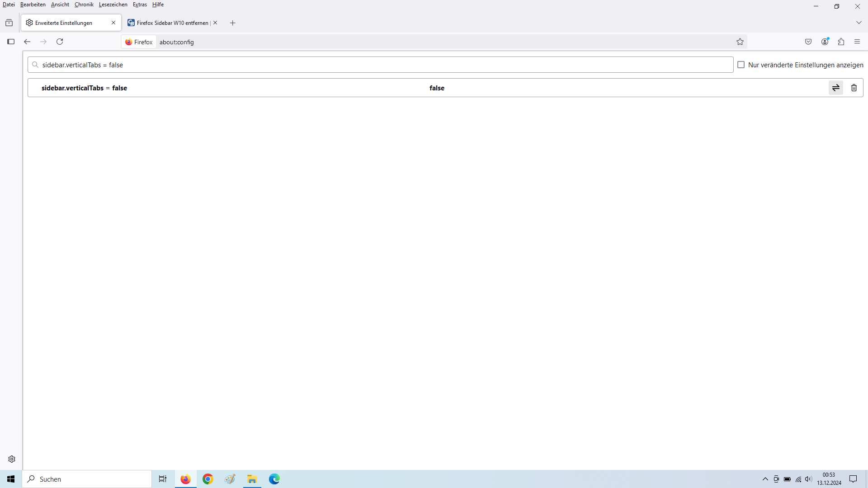Toggle the sidebar with the toolbar button

[11, 42]
